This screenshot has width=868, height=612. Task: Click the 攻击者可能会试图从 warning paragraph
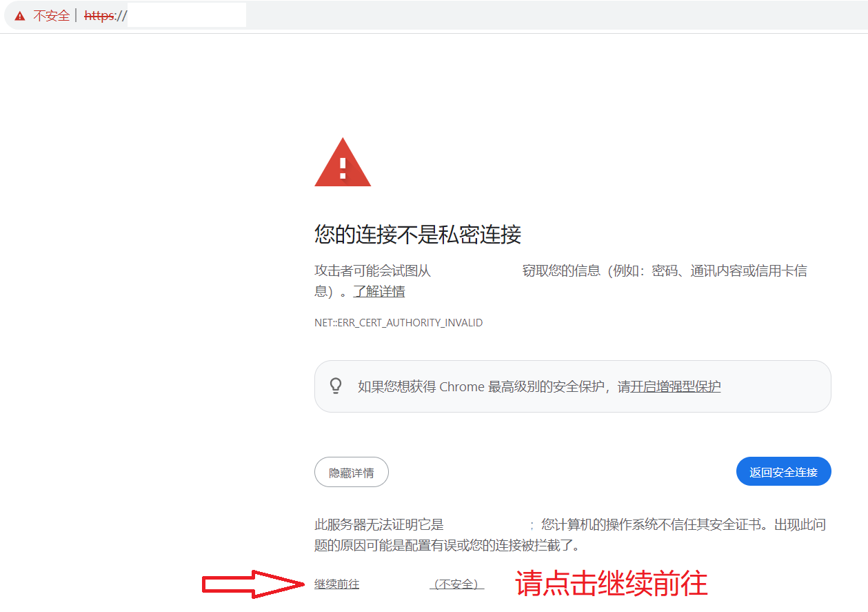(x=372, y=271)
